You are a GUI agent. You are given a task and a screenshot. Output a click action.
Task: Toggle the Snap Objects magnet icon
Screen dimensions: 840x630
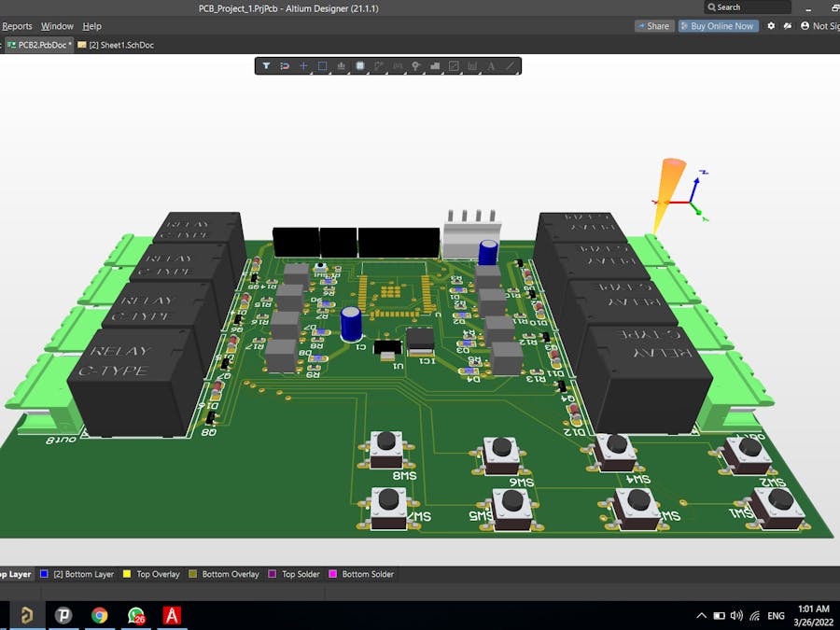pos(285,66)
